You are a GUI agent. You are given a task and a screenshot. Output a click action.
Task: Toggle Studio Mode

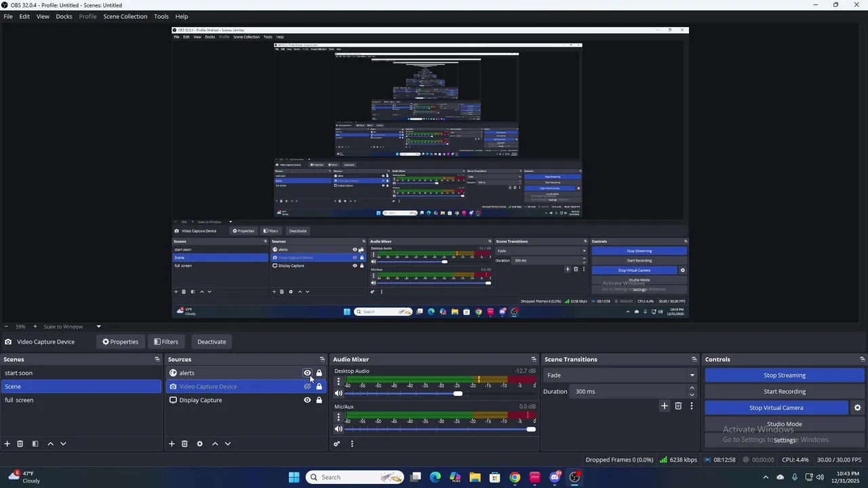point(784,424)
